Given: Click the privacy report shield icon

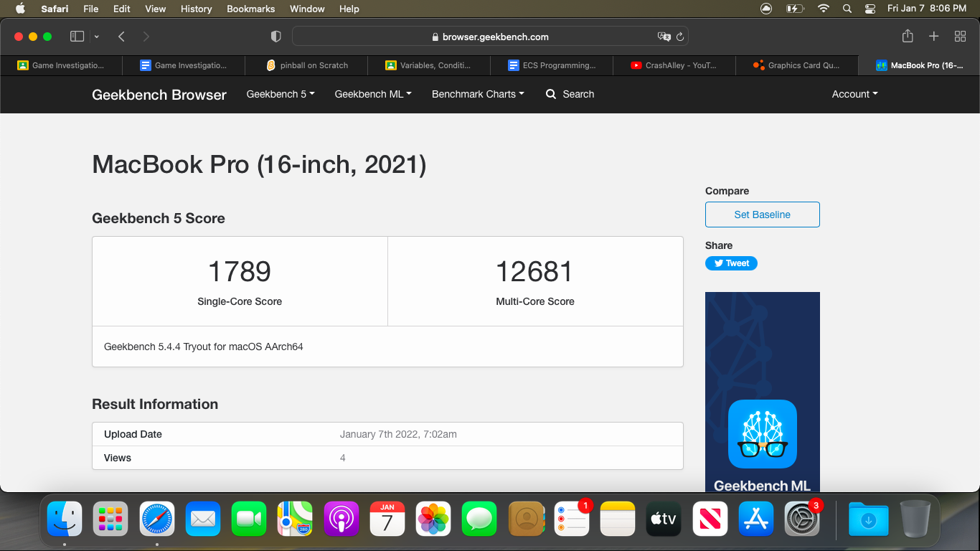Looking at the screenshot, I should click(275, 37).
